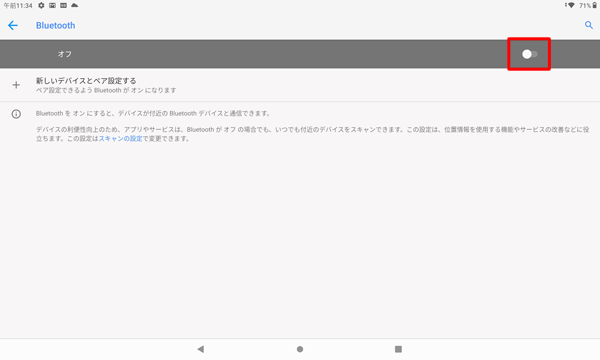
Task: Go back using the blue arrow
Action: click(13, 26)
